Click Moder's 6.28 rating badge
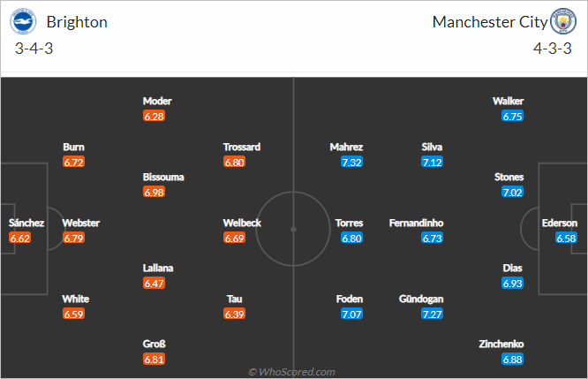The height and width of the screenshot is (379, 588). point(154,117)
